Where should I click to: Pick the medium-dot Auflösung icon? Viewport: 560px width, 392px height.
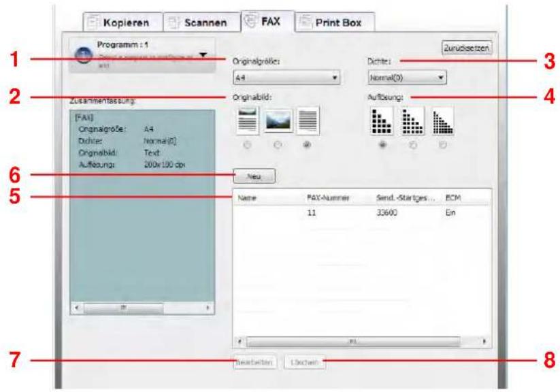click(x=412, y=121)
